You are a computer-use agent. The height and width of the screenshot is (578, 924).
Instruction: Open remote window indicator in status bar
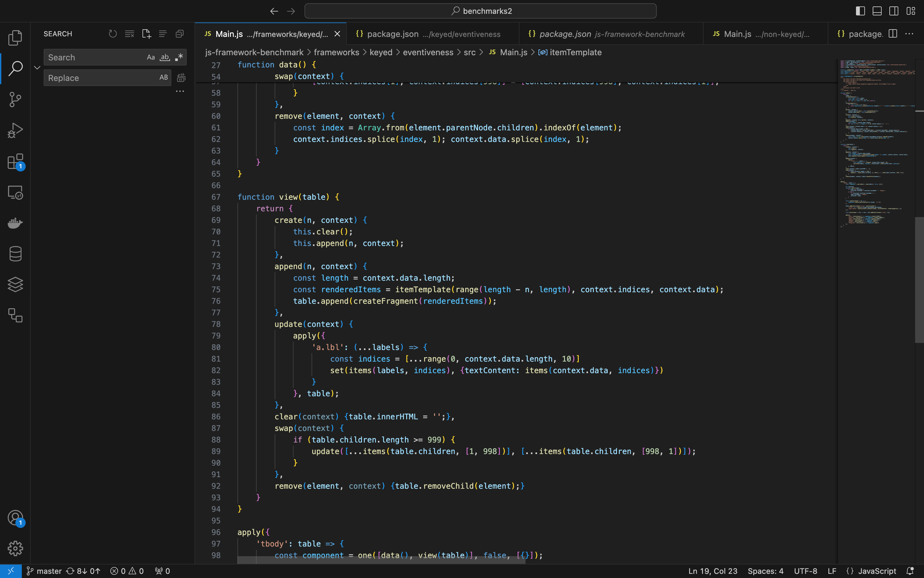click(11, 571)
